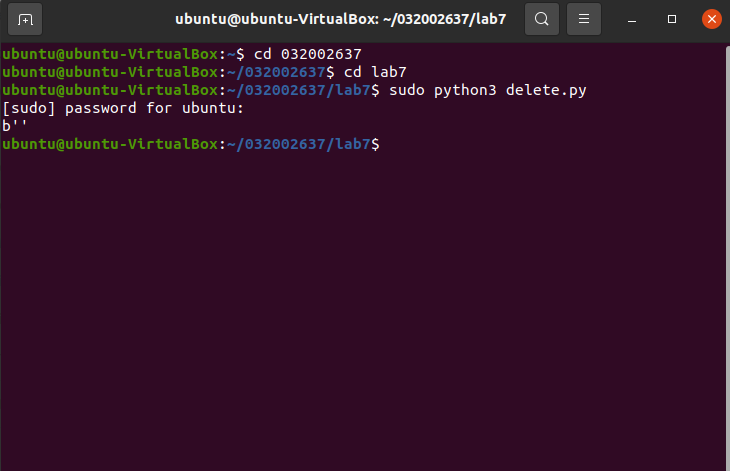Place the cursor after the final '$' prompt
The image size is (730, 471).
[x=385, y=144]
